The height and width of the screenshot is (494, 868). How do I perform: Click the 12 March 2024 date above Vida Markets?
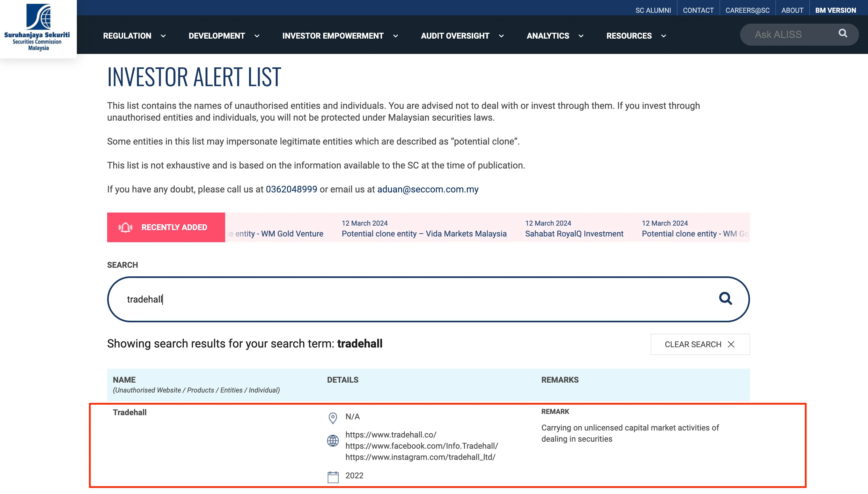(x=364, y=223)
